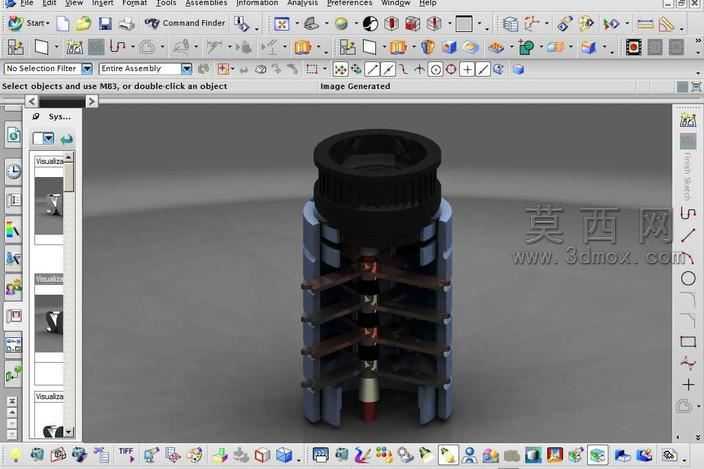The image size is (704, 469).
Task: Click the blue cube icon in bottom toolbar
Action: coord(284,455)
